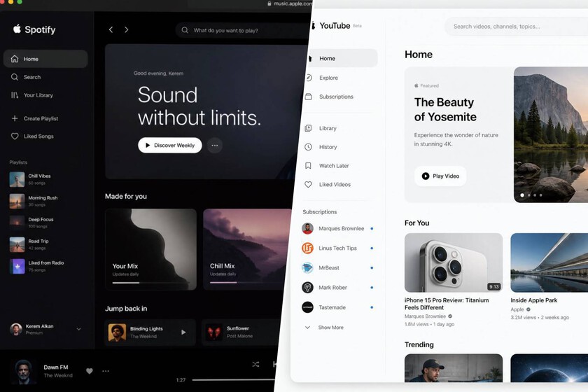Go forward with the Spotify right arrow
This screenshot has height=392, width=588.
(x=127, y=29)
